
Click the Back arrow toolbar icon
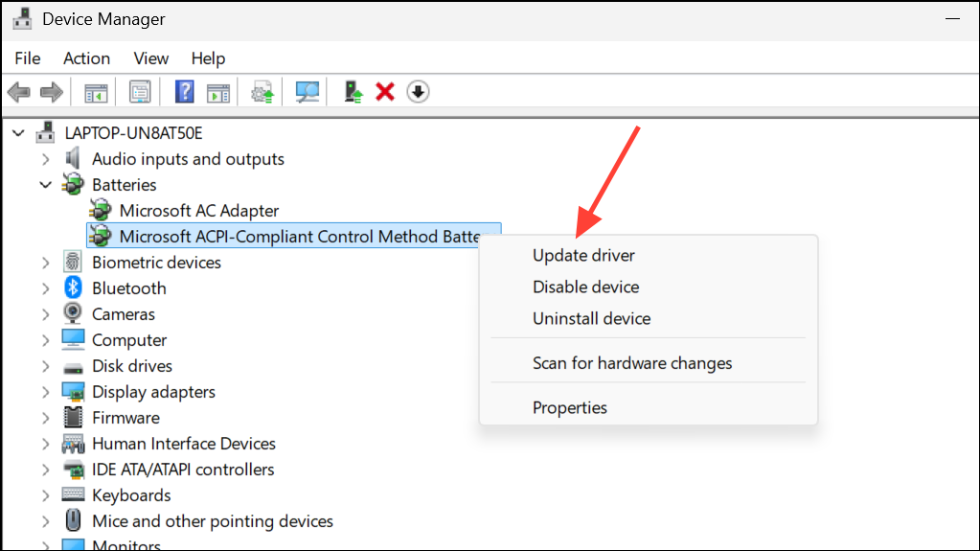click(x=19, y=93)
